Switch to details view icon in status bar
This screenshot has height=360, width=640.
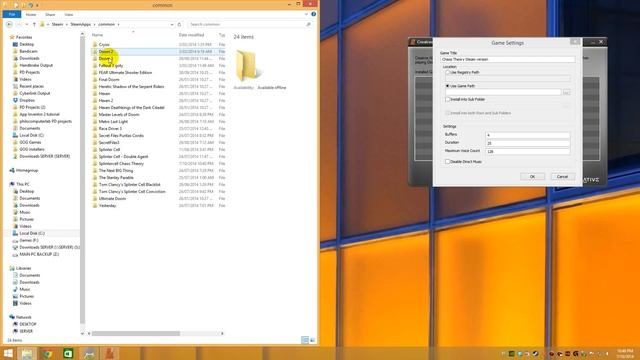coord(305,340)
